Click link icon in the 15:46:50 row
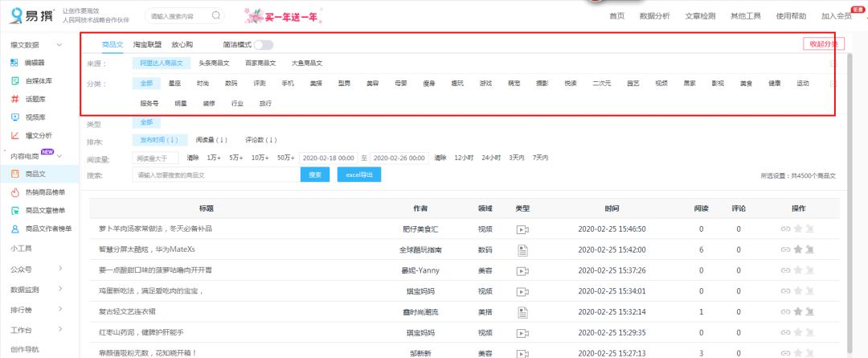 (785, 228)
